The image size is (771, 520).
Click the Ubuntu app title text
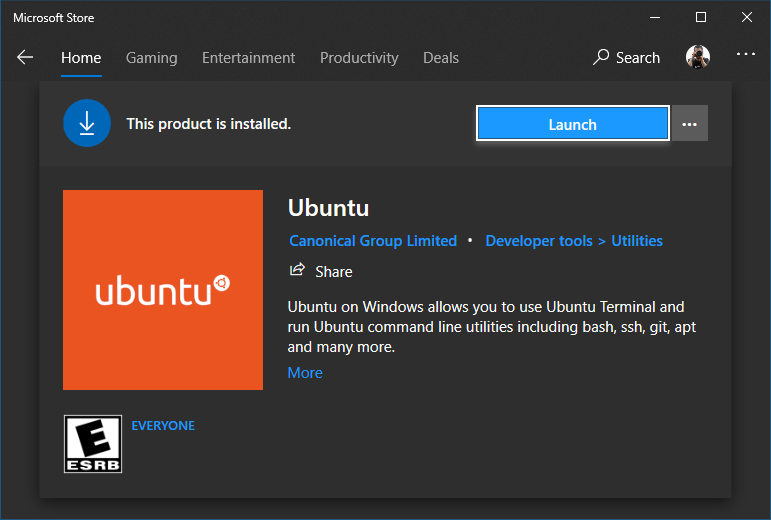tap(328, 208)
